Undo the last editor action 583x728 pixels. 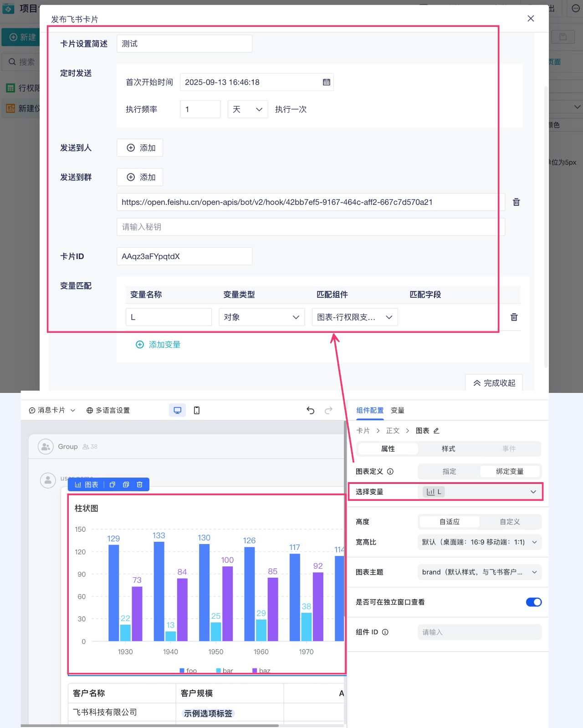(x=311, y=410)
